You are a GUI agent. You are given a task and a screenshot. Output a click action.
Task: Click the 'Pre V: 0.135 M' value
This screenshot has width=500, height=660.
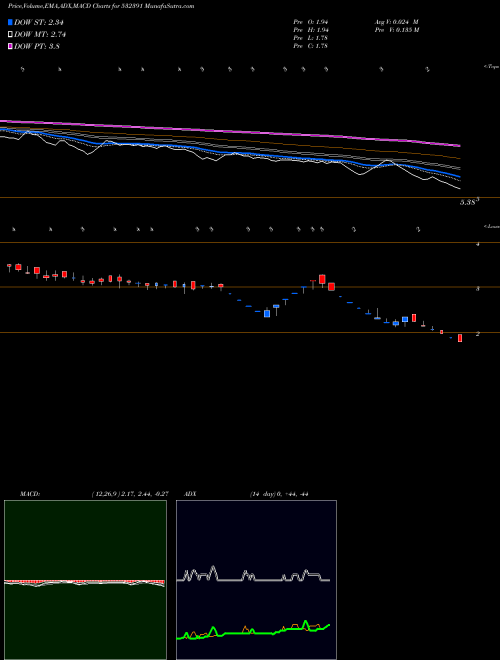[396, 30]
